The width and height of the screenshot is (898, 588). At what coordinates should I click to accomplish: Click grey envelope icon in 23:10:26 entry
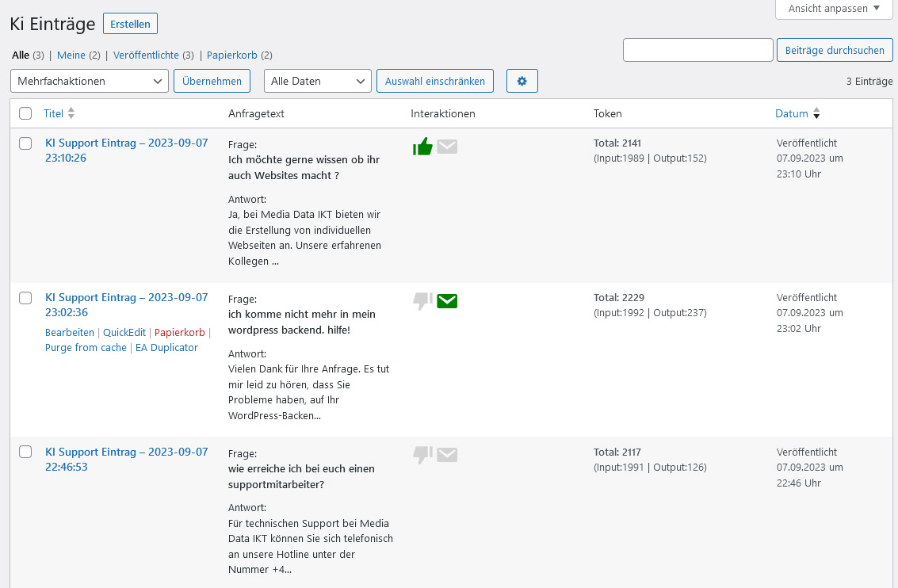tap(447, 147)
